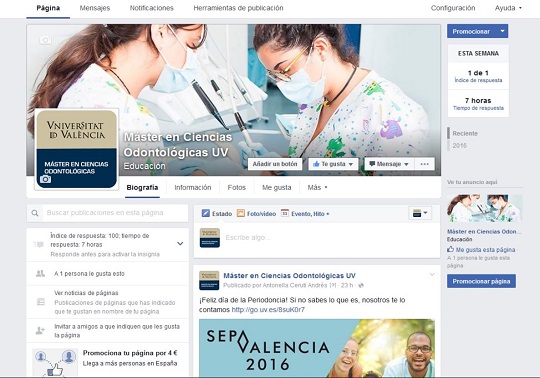540x378 pixels.
Task: Open the Mensajes tab
Action: point(95,8)
